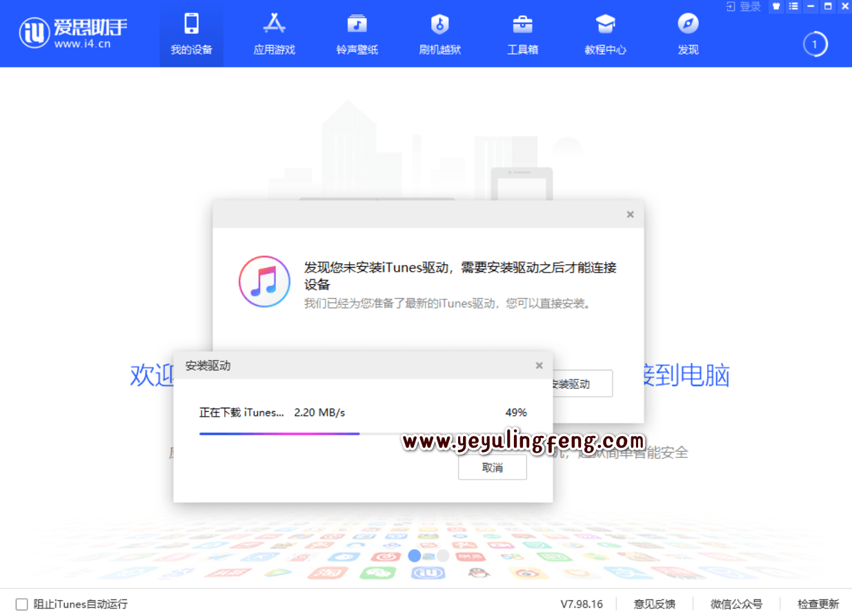Maximize the 爱思助手 window
Image resolution: width=852 pixels, height=616 pixels.
[828, 6]
